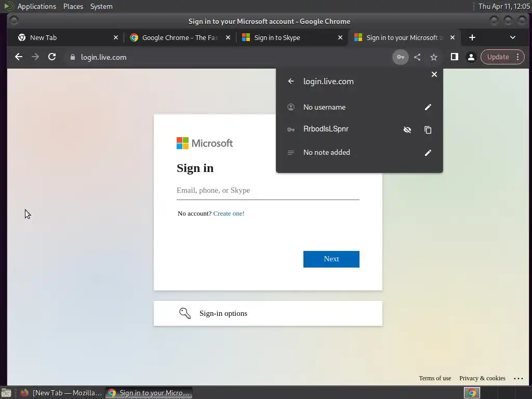Close the Google Chrome tab
This screenshot has width=532, height=399.
[228, 37]
